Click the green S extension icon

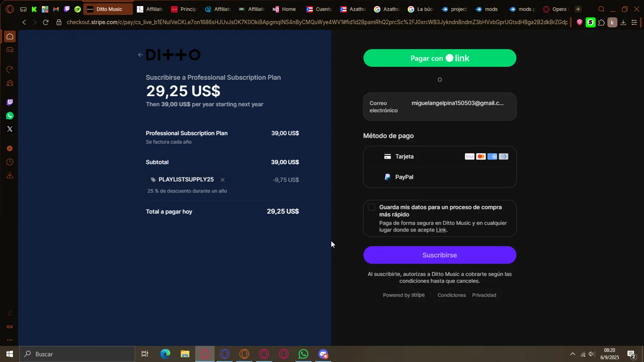pyautogui.click(x=591, y=22)
